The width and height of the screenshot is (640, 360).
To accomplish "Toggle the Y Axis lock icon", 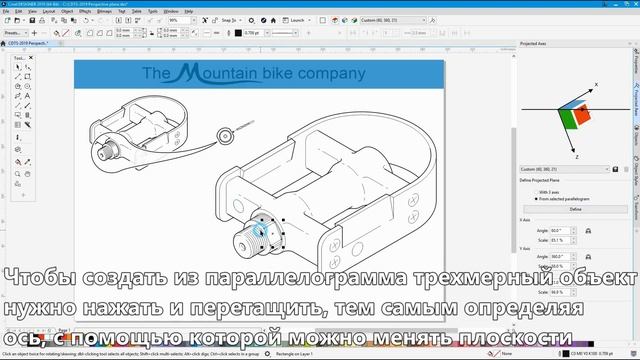I will tap(588, 257).
